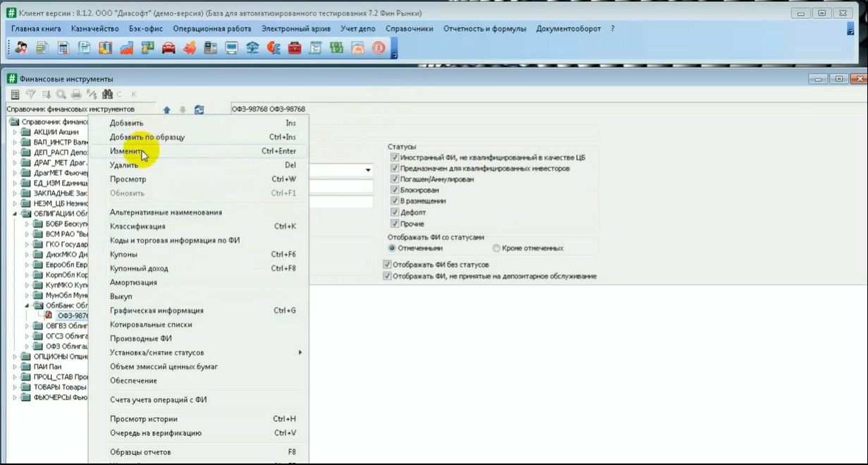Image resolution: width=868 pixels, height=465 pixels.
Task: Click the red briefcase toolbar icon
Action: pos(295,48)
